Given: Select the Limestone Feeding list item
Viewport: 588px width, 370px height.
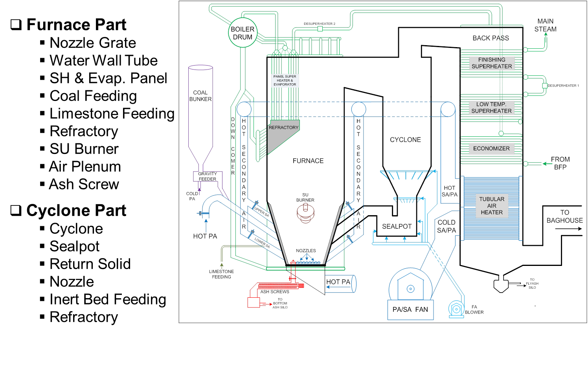Looking at the screenshot, I should tap(112, 114).
